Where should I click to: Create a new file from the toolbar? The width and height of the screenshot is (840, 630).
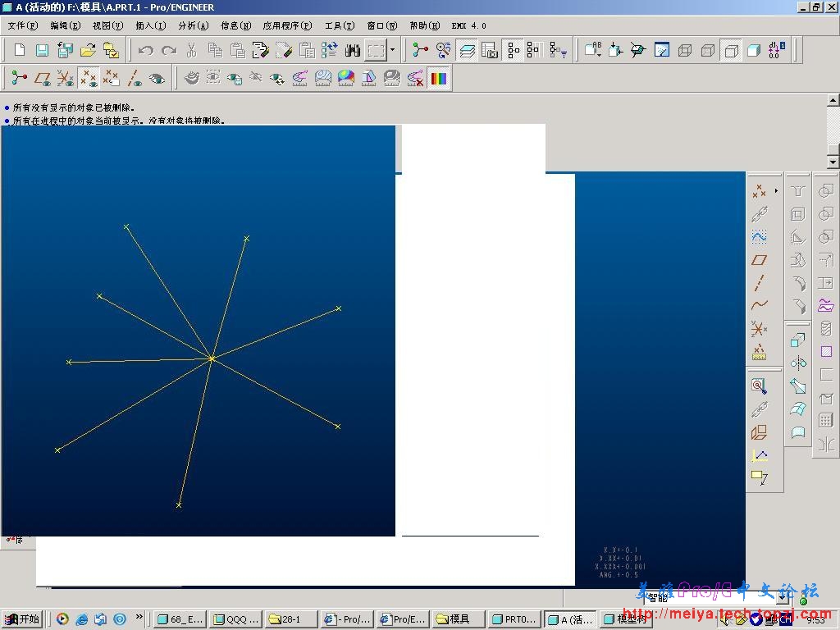pyautogui.click(x=20, y=50)
